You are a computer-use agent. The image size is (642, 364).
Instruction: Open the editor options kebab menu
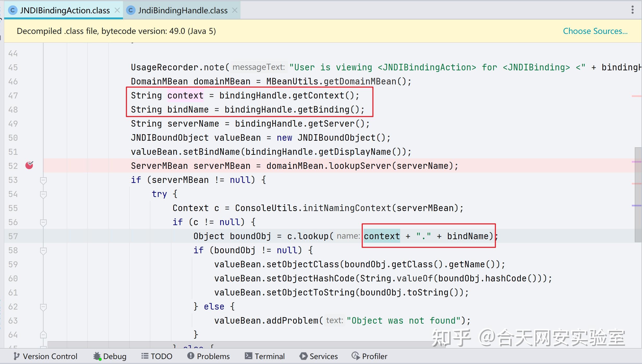click(x=633, y=10)
